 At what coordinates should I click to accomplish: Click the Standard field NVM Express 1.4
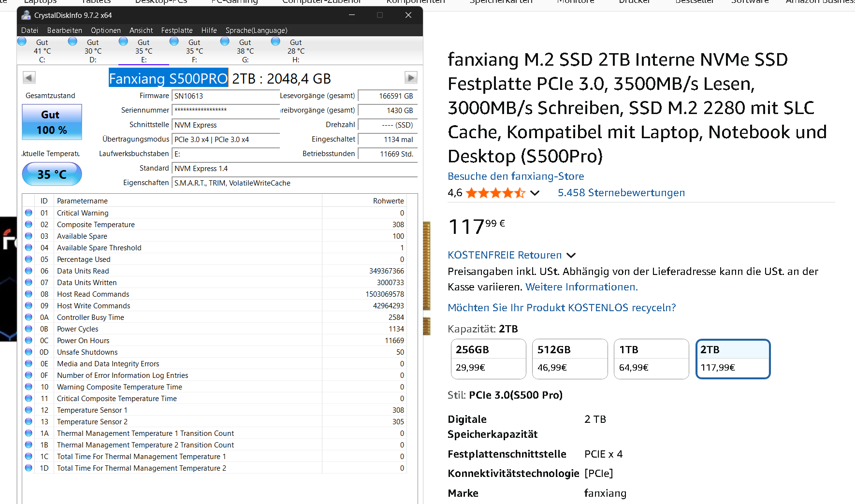pyautogui.click(x=295, y=169)
